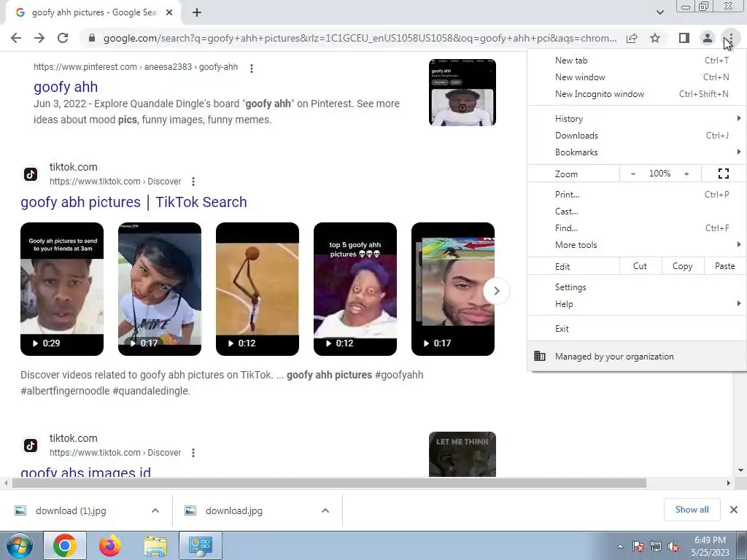The image size is (747, 560).
Task: Open the side panel icon
Action: coord(684,38)
